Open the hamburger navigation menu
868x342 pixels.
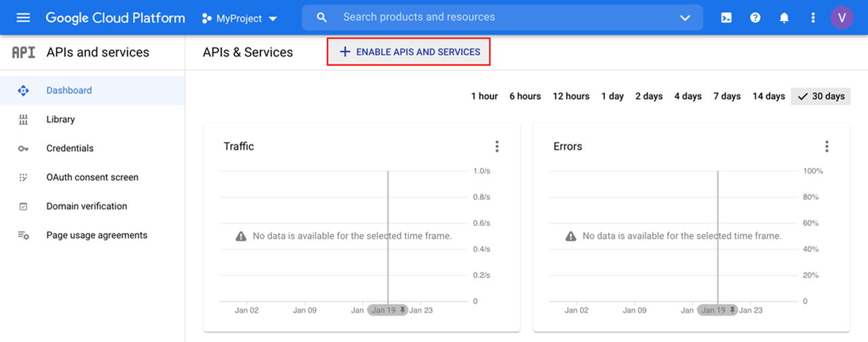tap(23, 18)
